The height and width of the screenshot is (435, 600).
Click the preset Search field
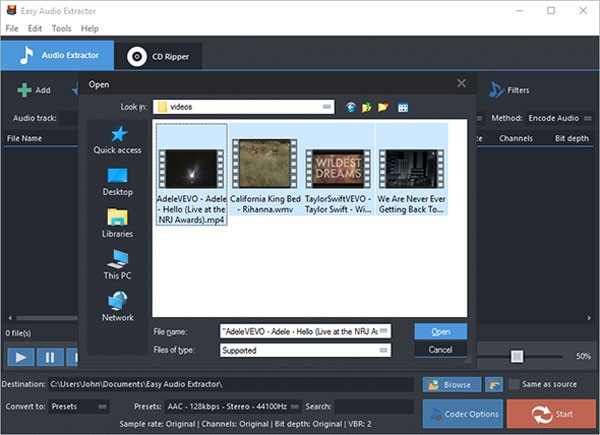(374, 406)
